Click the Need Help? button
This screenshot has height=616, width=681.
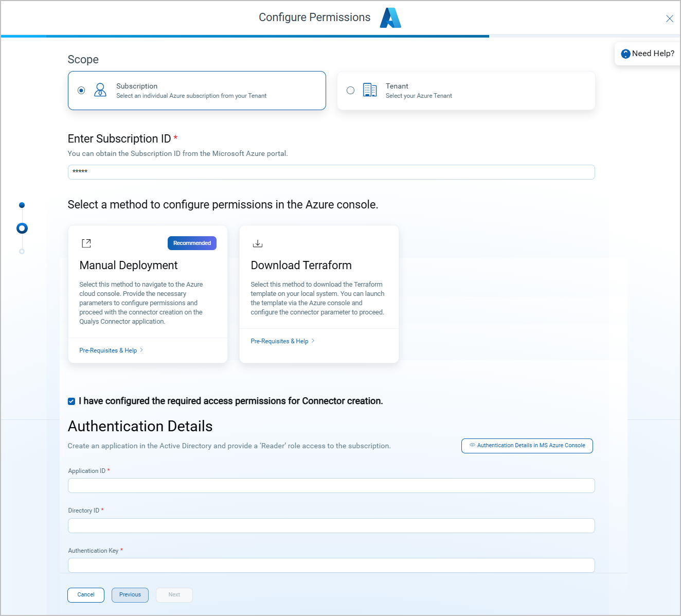(x=648, y=54)
